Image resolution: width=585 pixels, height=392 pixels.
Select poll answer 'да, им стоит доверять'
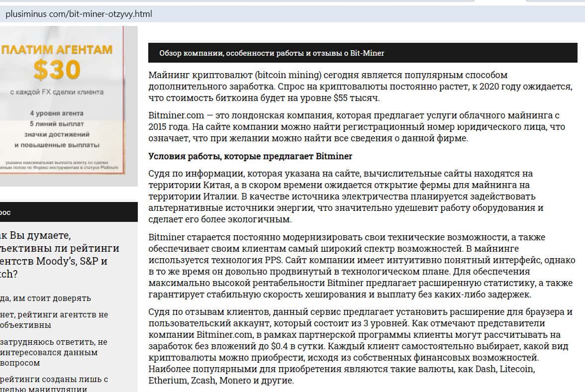coord(46,298)
